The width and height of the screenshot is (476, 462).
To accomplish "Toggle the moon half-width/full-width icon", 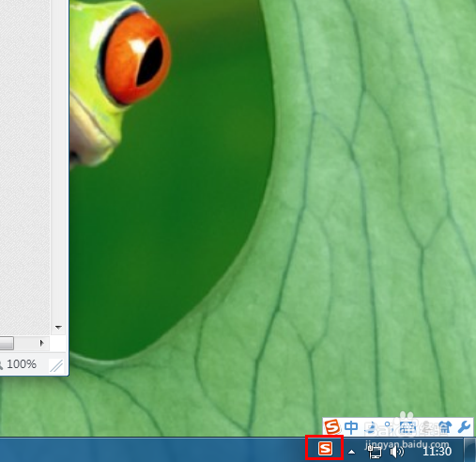I will 371,427.
